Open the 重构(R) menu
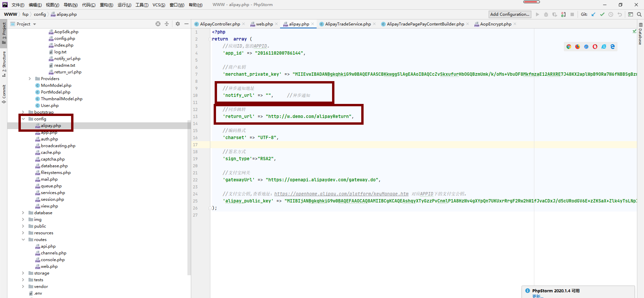This screenshot has height=298, width=644. pyautogui.click(x=106, y=5)
